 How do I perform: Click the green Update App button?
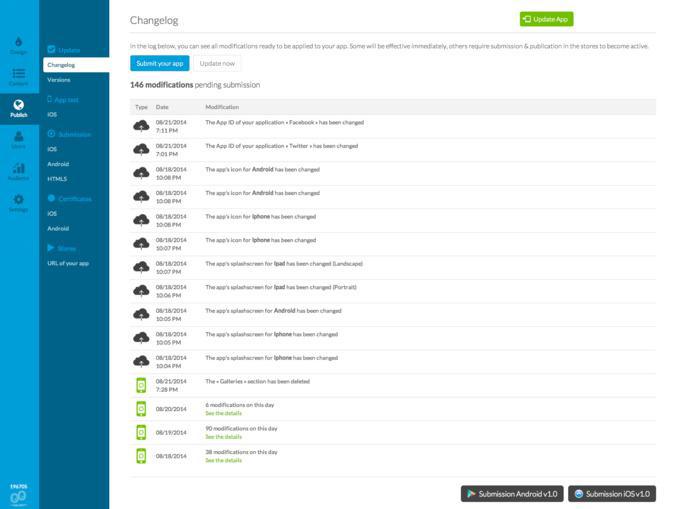click(x=546, y=19)
